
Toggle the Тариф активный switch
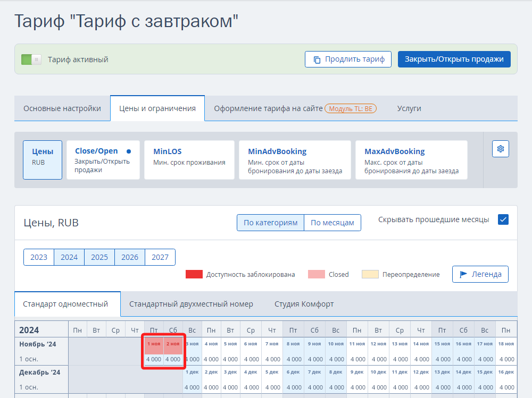click(x=31, y=60)
